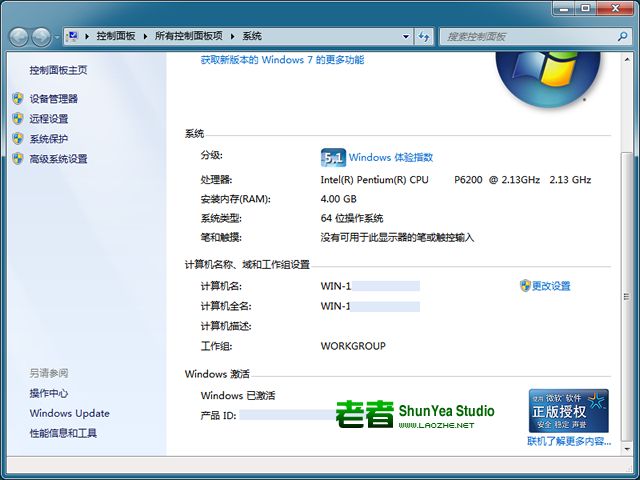
Task: Expand the arrow before 控制面板 breadcrumb
Action: tap(87, 36)
